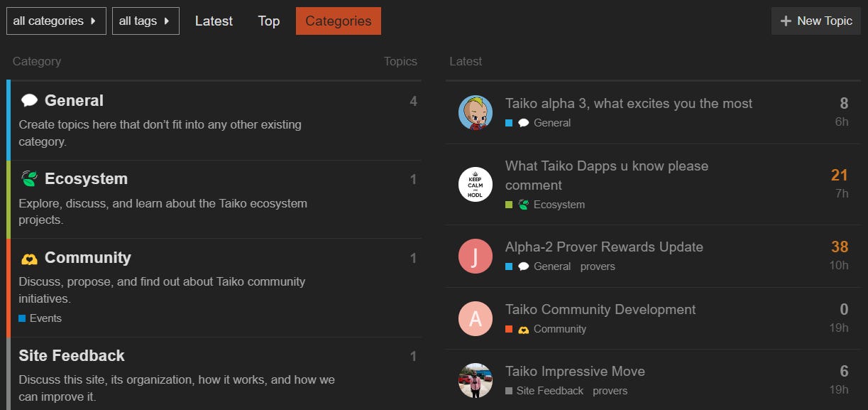
Task: Open the all tags dropdown
Action: [x=145, y=21]
